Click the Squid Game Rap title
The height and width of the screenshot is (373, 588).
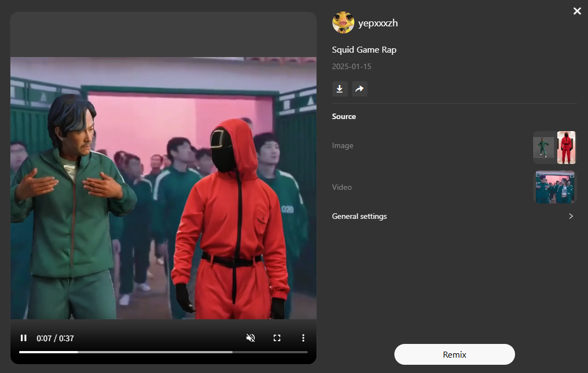point(364,50)
